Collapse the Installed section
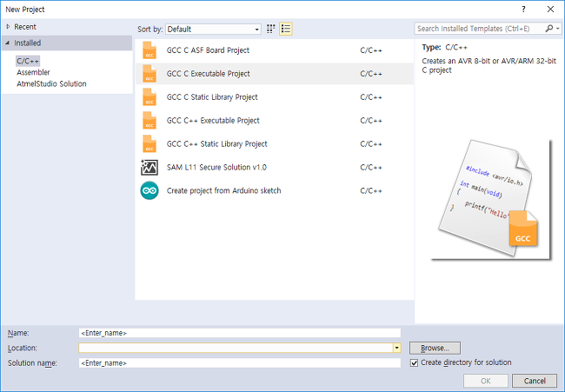565x392 pixels. point(8,43)
